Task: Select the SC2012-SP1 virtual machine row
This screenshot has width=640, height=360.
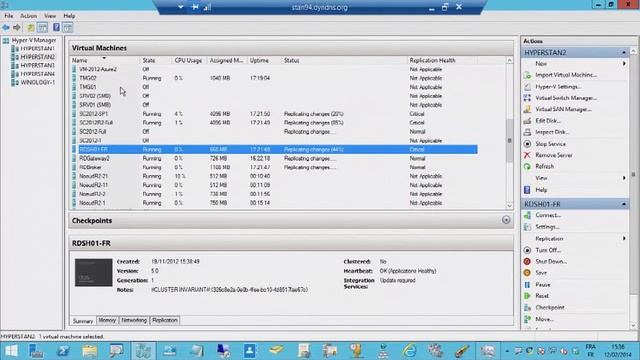Action: point(274,114)
